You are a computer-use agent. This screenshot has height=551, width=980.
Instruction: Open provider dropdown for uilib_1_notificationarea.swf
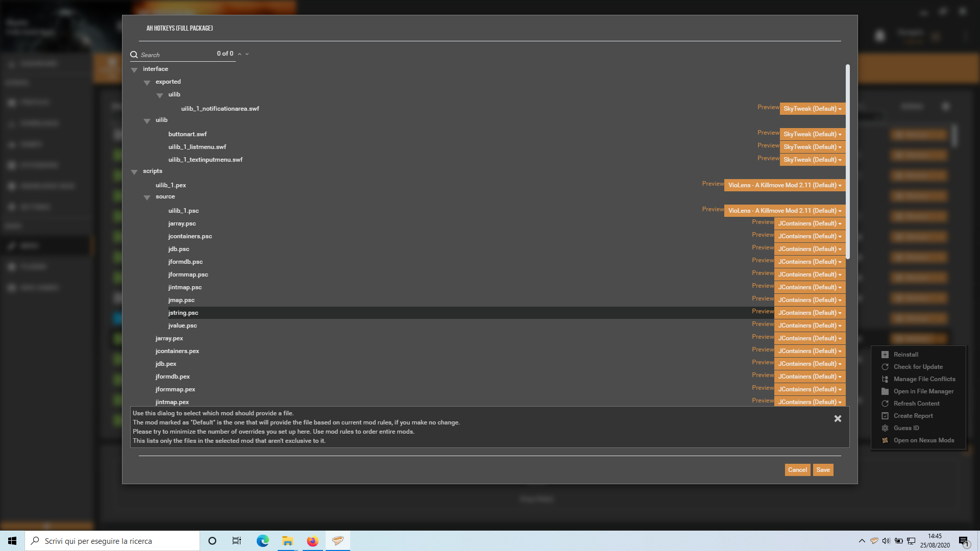point(813,109)
